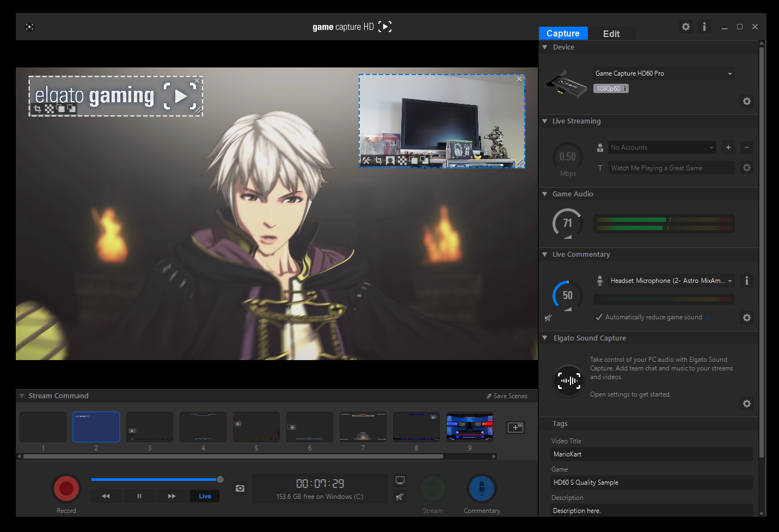Click the Save Scenes button
This screenshot has height=532, width=779.
(x=507, y=396)
